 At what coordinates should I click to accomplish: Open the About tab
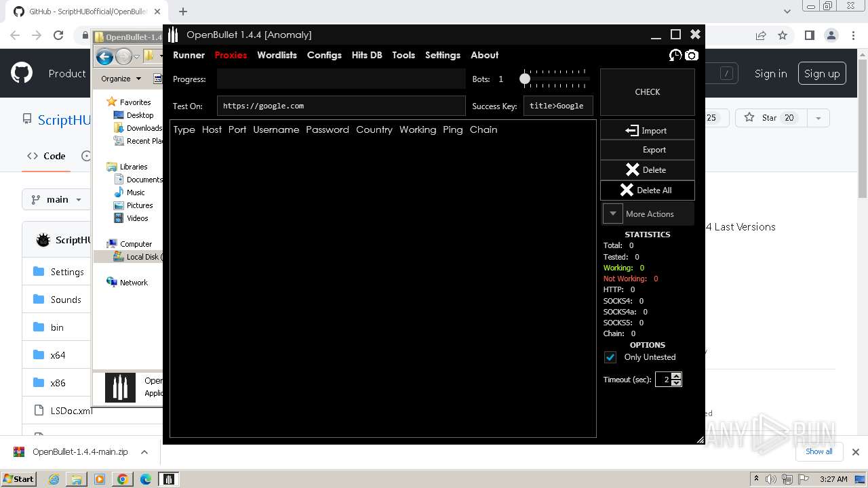(484, 55)
